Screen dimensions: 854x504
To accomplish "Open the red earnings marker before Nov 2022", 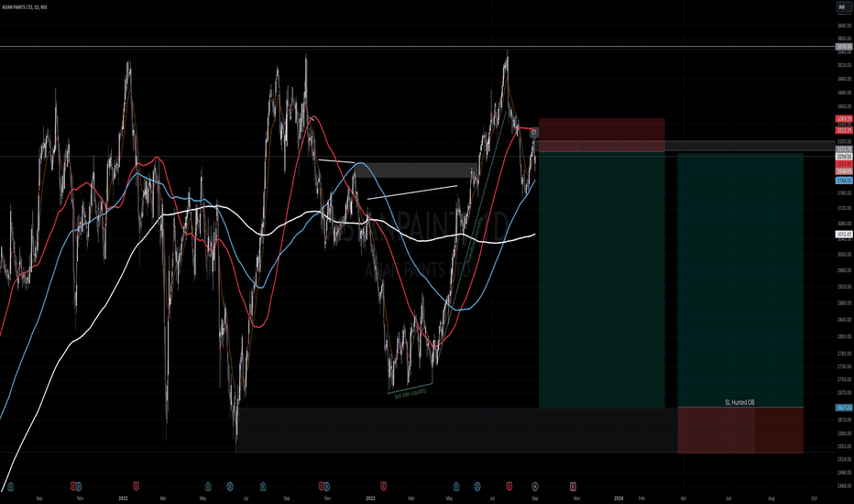I will [x=322, y=486].
